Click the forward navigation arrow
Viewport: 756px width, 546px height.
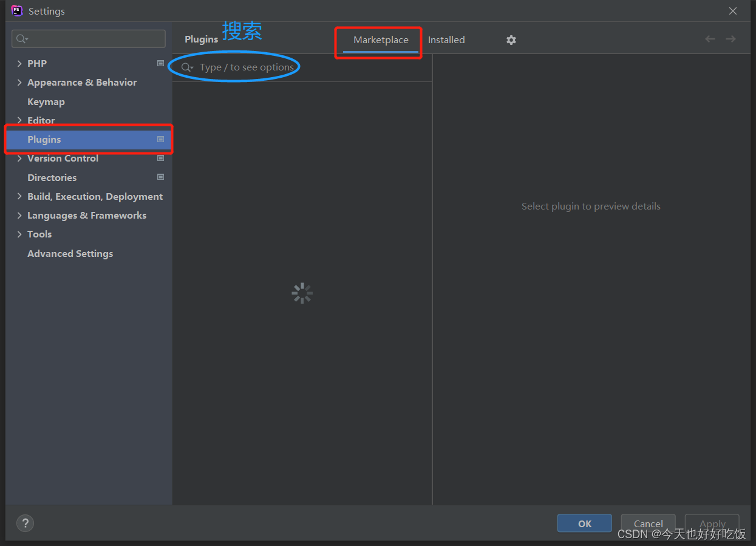(730, 39)
